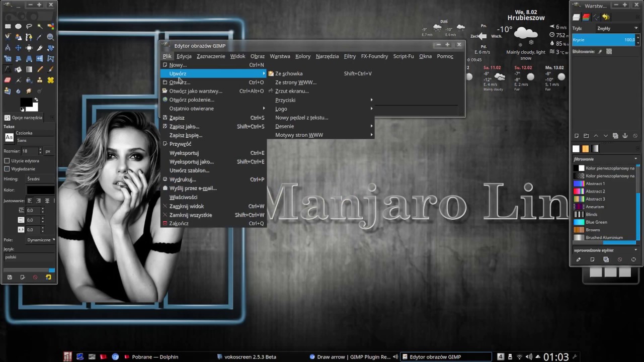Select the Heal tool yellow bandage
Screen dimensions: 644x362
(50, 80)
